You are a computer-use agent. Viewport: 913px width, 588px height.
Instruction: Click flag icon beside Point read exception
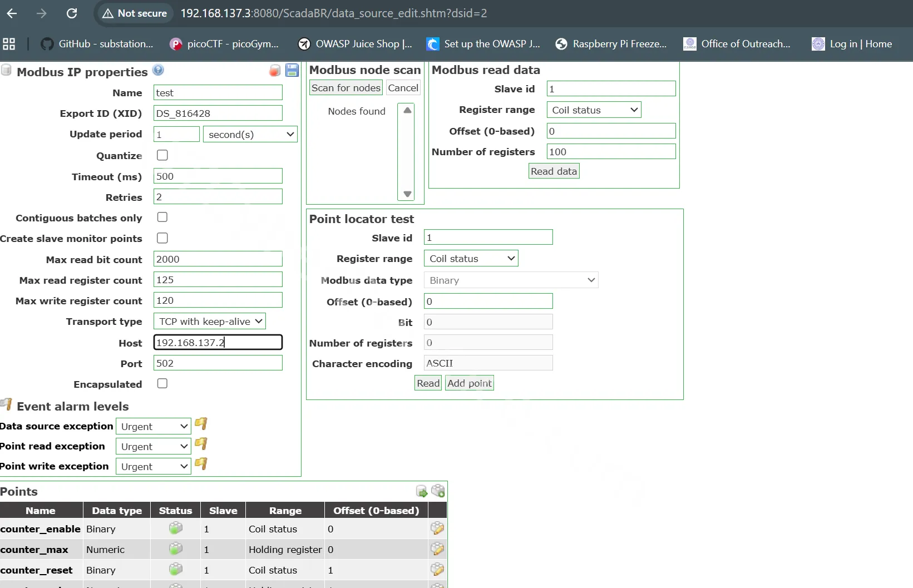(201, 444)
